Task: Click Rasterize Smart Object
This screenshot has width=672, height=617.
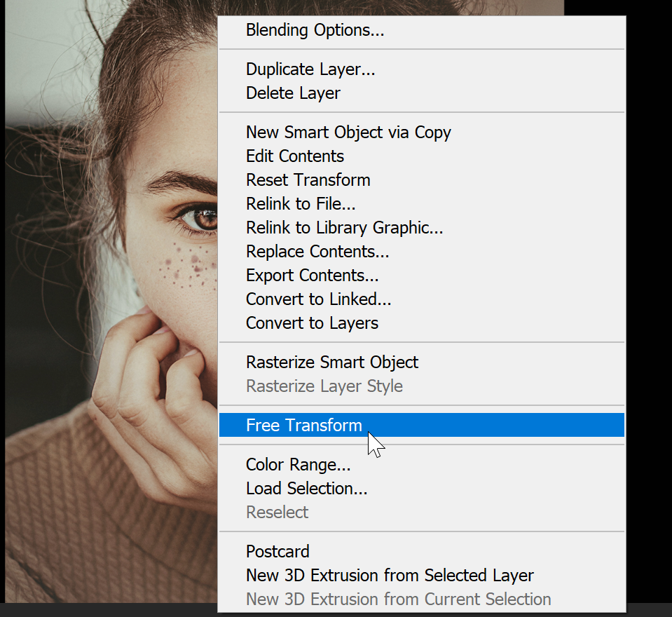Action: tap(422, 362)
